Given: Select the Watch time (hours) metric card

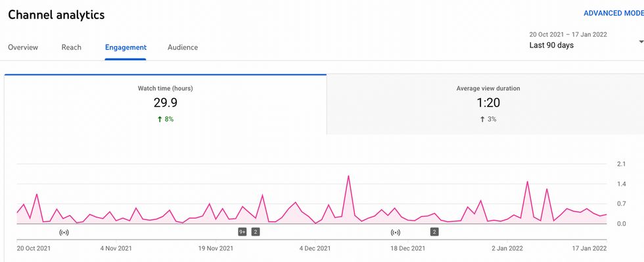Looking at the screenshot, I should pyautogui.click(x=166, y=105).
